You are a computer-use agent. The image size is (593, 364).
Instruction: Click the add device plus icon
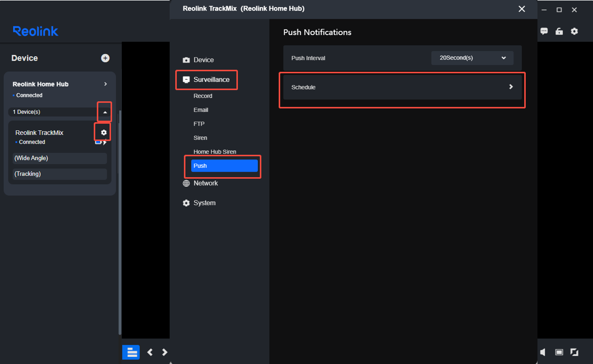(105, 58)
